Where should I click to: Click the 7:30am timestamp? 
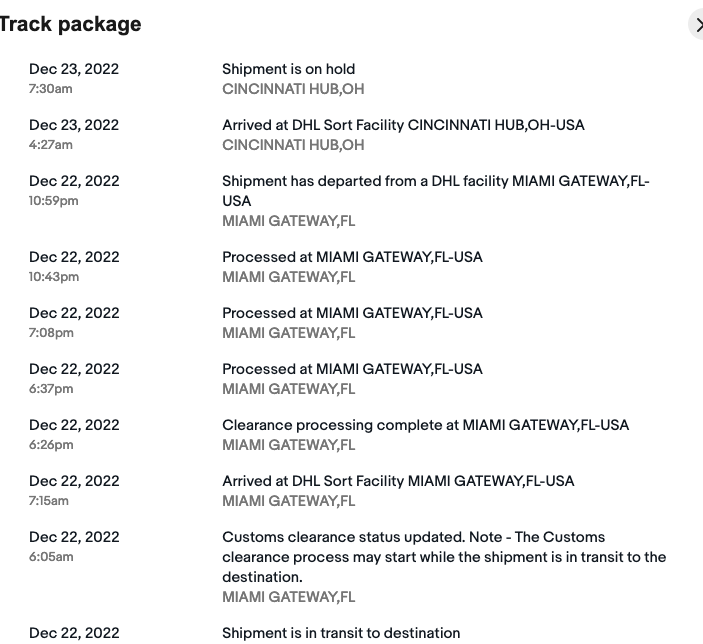50,89
